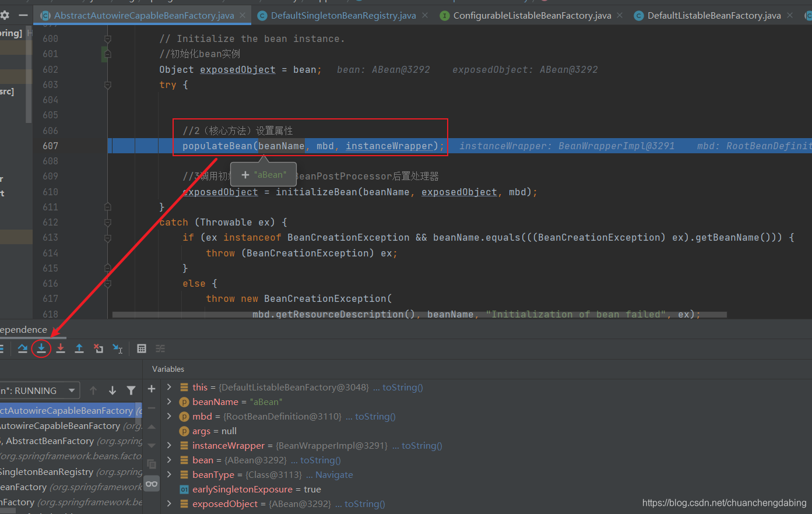Click the remove watch minus icon
This screenshot has width=812, height=514.
(152, 408)
